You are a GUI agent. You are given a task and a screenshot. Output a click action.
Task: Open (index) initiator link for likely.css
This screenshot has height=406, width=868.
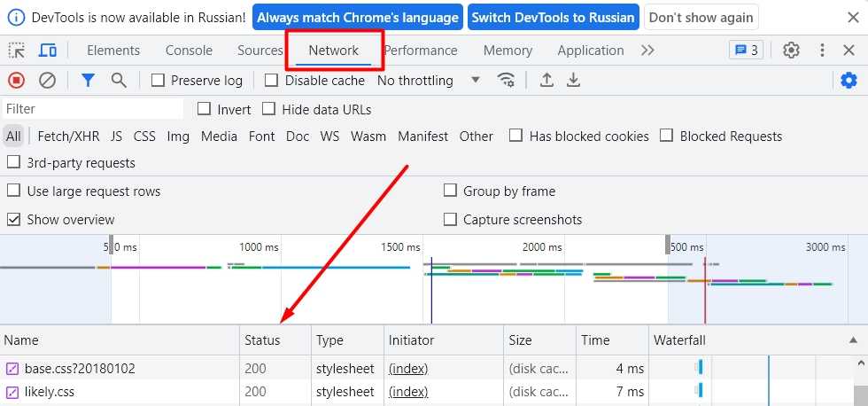pos(408,392)
